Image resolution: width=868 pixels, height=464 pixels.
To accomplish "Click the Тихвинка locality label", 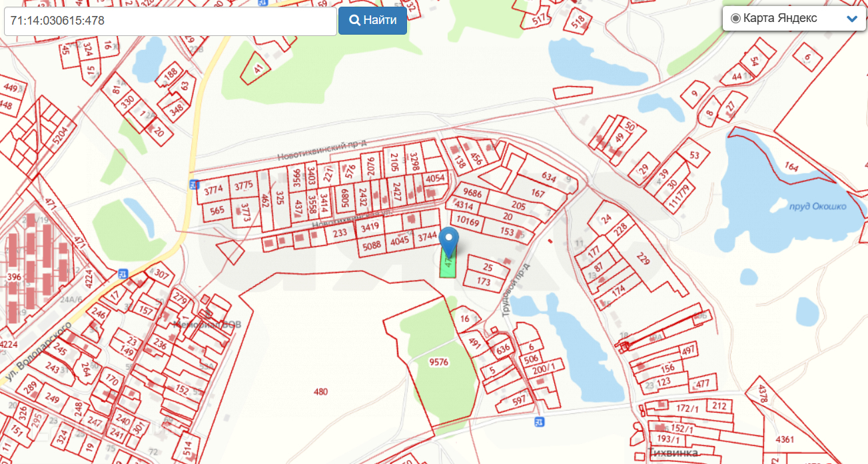I will tap(673, 453).
